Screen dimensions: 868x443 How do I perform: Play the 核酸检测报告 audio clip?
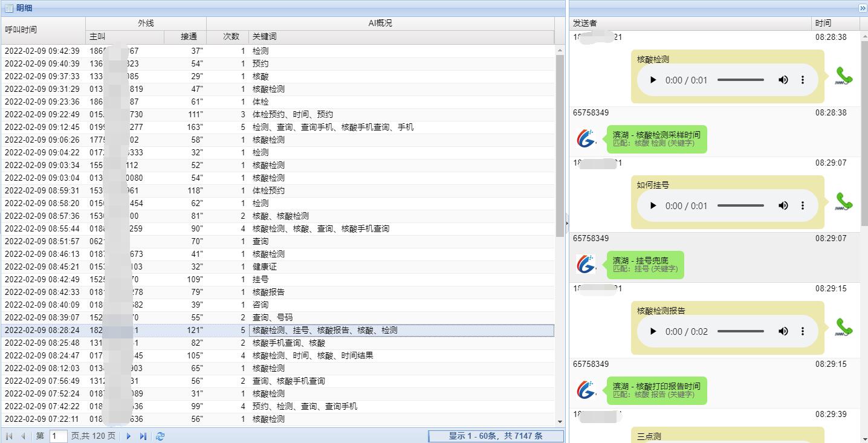click(653, 331)
